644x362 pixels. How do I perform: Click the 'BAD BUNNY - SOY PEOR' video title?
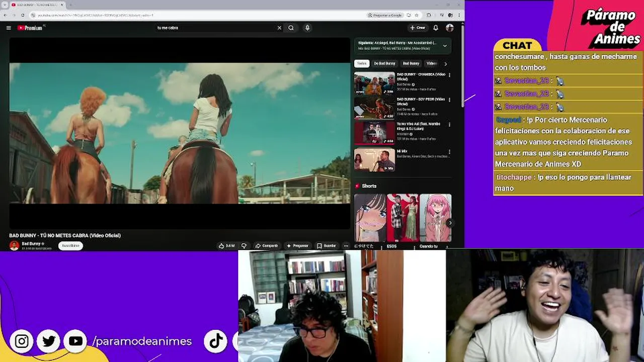click(421, 102)
